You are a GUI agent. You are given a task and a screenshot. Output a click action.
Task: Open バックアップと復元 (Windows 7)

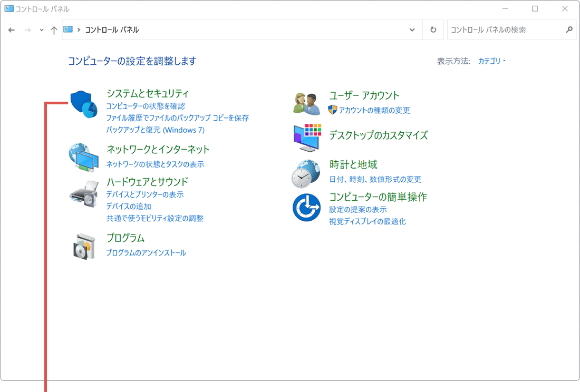coord(154,130)
